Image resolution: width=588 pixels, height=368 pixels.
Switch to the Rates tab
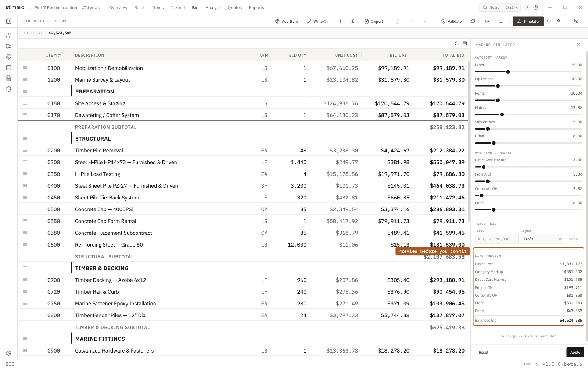pyautogui.click(x=140, y=8)
